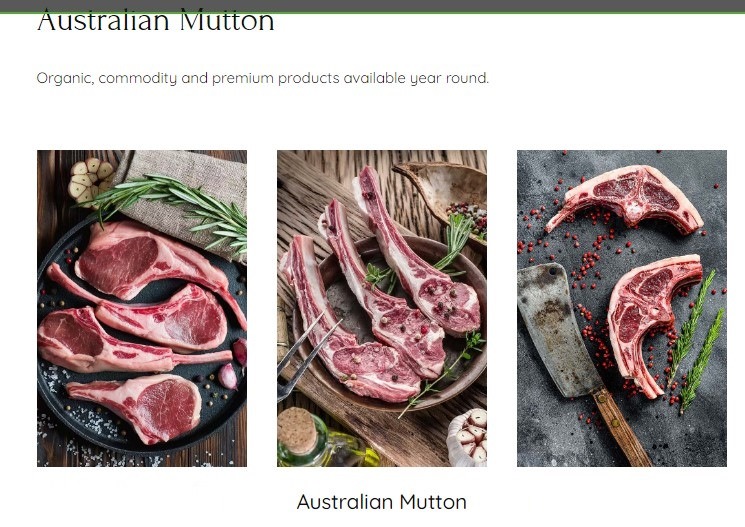Screen dimensions: 745x527
Task: Click the upper mutton chop in third photo
Action: [x=624, y=199]
